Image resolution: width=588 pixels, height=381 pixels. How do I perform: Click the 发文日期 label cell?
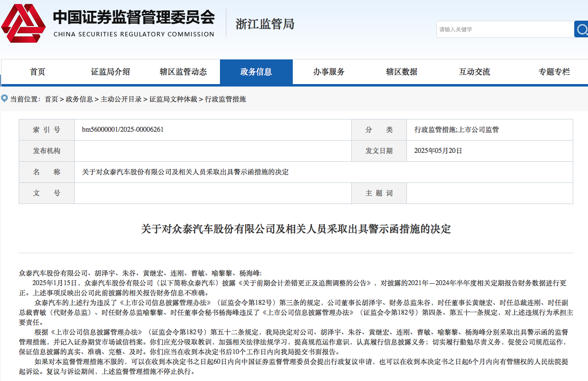(x=379, y=150)
